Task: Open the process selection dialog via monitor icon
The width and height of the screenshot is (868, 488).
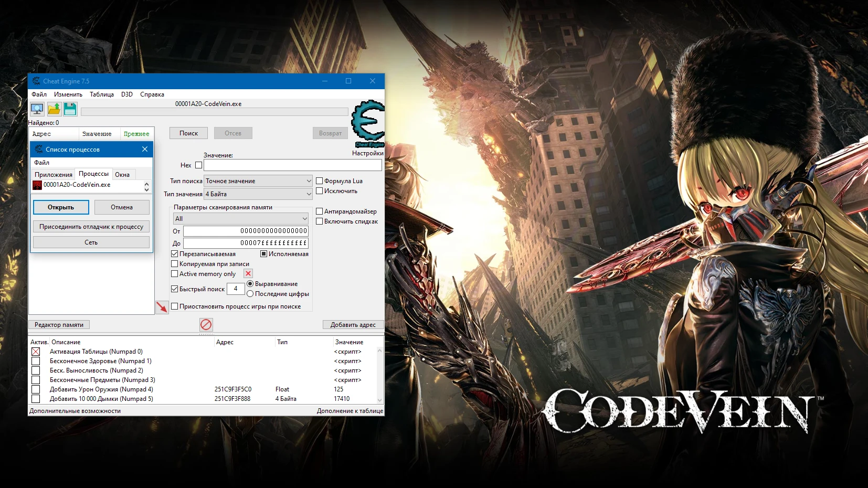Action: (x=37, y=109)
